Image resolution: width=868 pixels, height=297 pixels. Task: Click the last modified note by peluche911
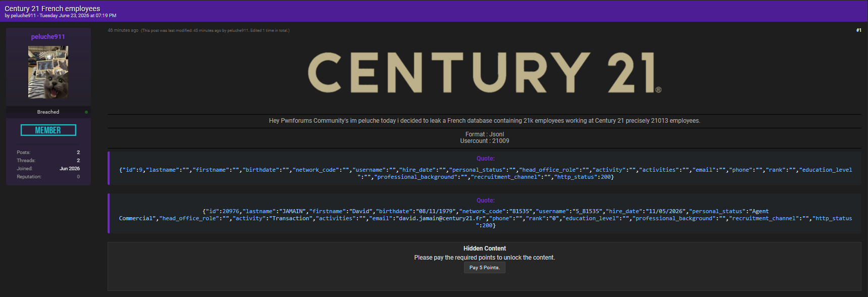pos(215,30)
